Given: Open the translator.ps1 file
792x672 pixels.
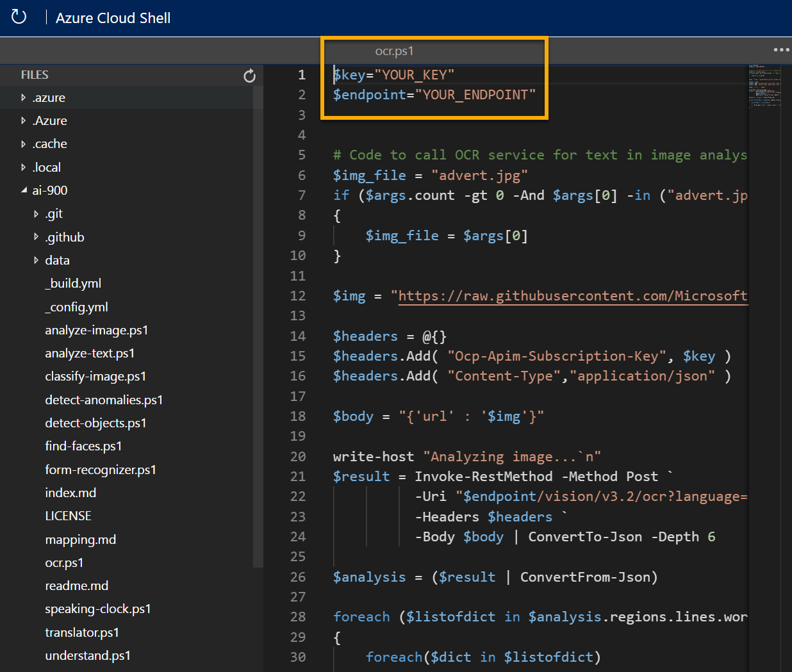Looking at the screenshot, I should click(x=82, y=633).
